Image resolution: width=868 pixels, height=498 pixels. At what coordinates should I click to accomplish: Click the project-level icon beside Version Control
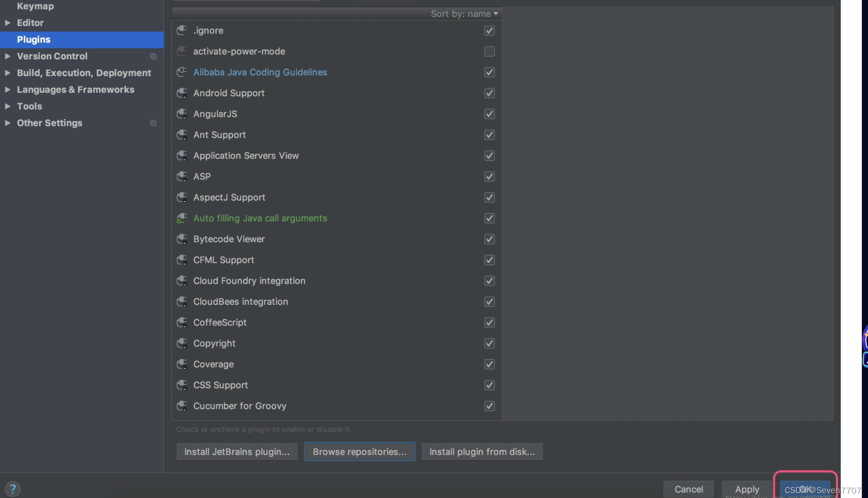tap(153, 56)
